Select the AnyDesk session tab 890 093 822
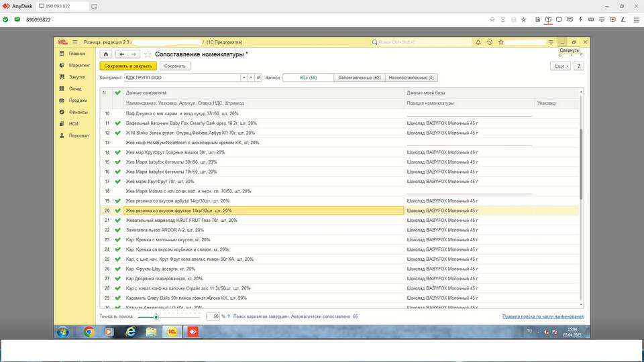The width and height of the screenshot is (644, 362). pyautogui.click(x=62, y=6)
